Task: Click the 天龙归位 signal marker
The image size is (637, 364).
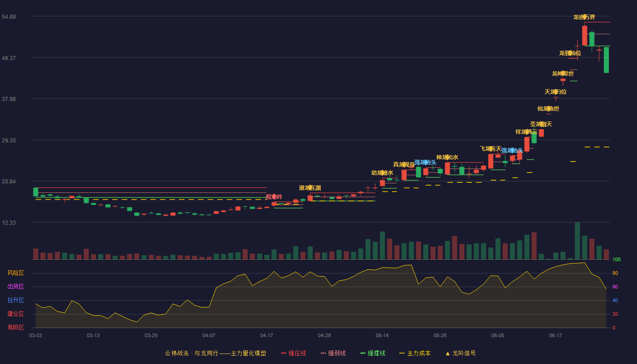Action: point(556,92)
